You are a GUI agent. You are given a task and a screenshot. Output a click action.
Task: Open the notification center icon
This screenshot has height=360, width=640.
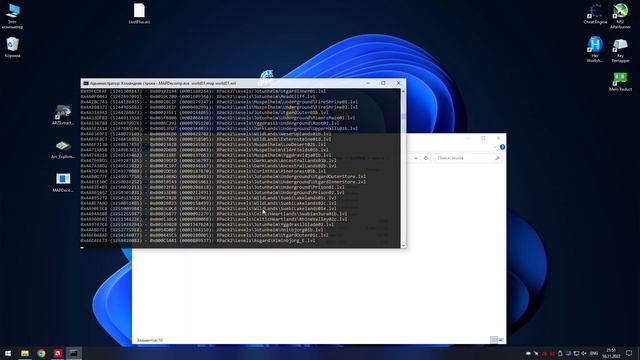click(x=629, y=353)
